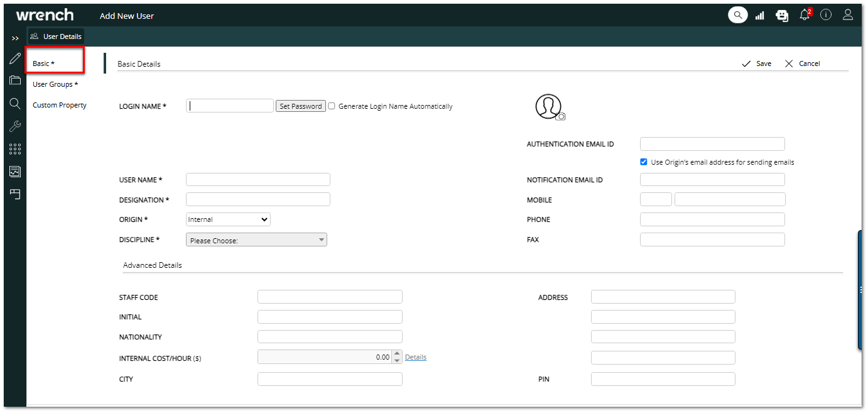Image resolution: width=868 pixels, height=413 pixels.
Task: Enable Generate Login Name Automatically
Action: tap(332, 106)
